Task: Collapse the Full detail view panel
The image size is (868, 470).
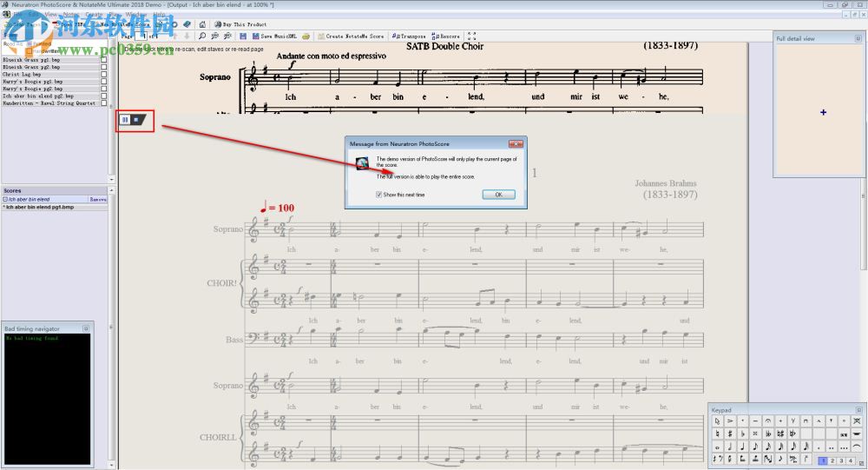Action: (x=858, y=39)
